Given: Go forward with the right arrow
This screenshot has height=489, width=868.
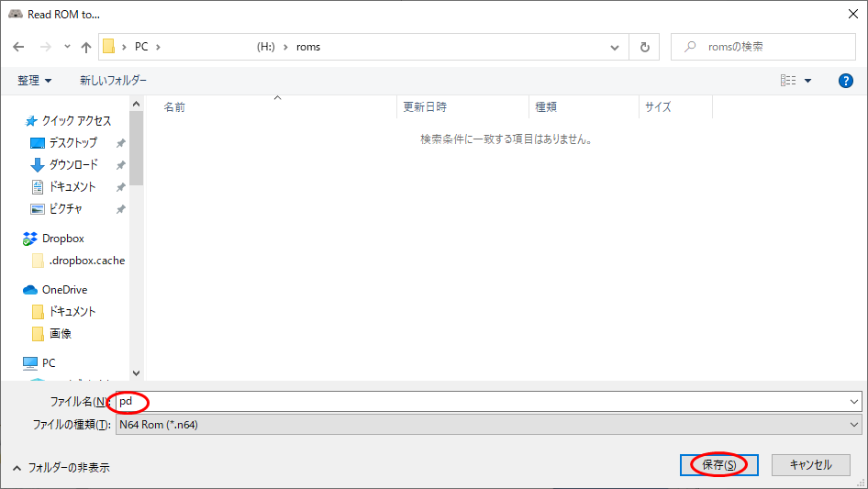Looking at the screenshot, I should 45,47.
